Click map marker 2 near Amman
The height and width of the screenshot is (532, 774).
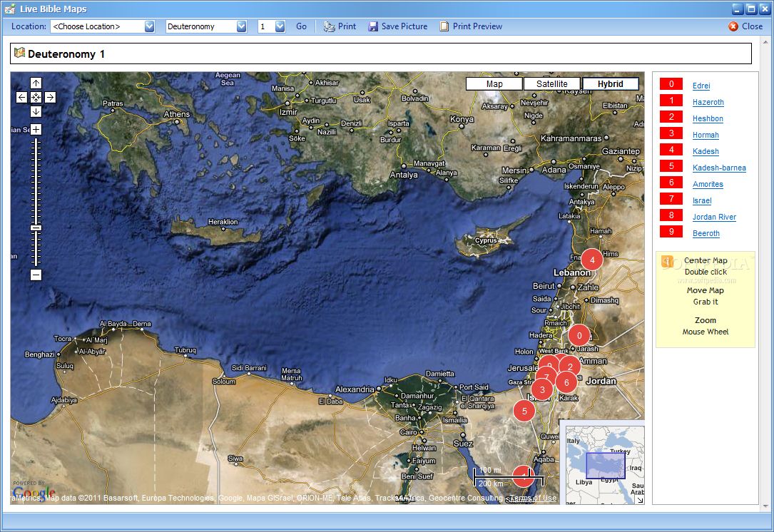(x=570, y=366)
